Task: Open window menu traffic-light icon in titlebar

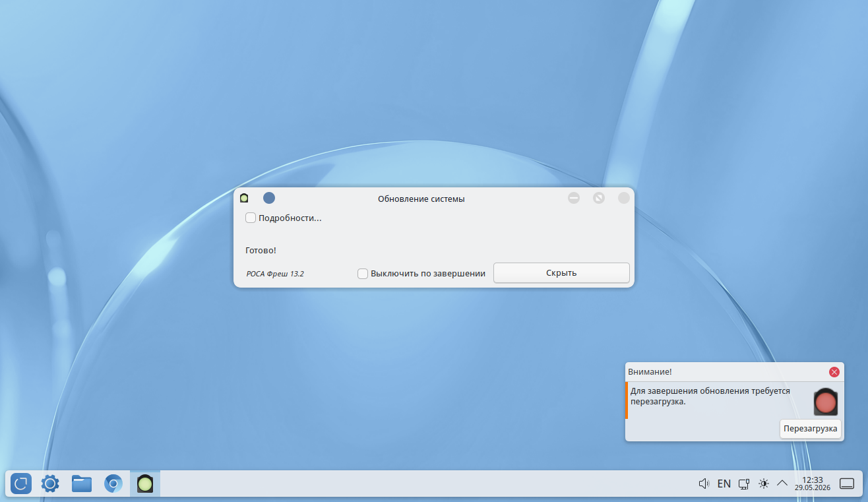Action: 244,198
